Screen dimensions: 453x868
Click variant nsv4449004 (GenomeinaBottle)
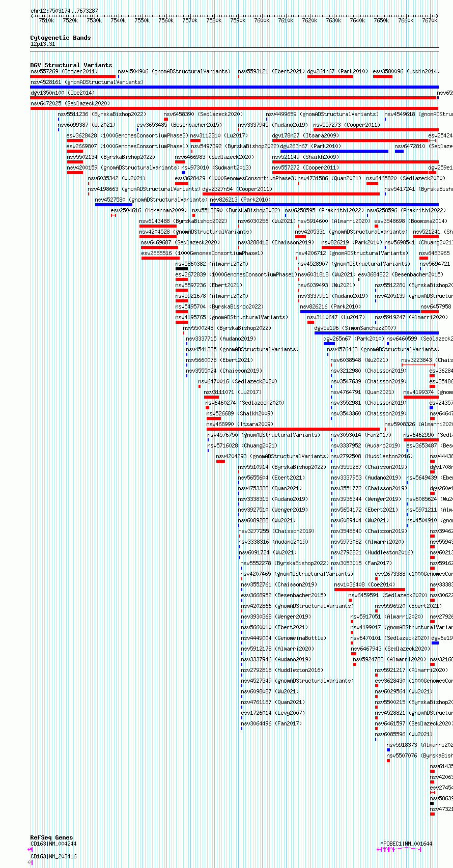[x=284, y=638]
